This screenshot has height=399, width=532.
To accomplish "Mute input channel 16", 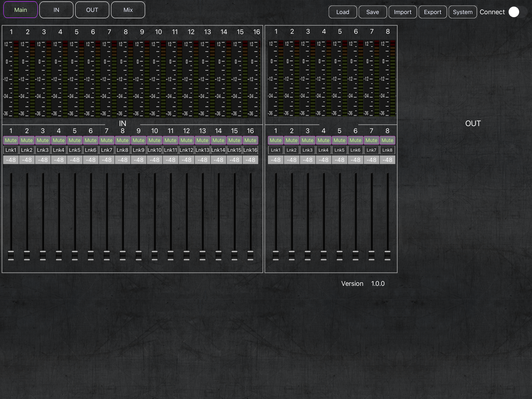I will [250, 140].
